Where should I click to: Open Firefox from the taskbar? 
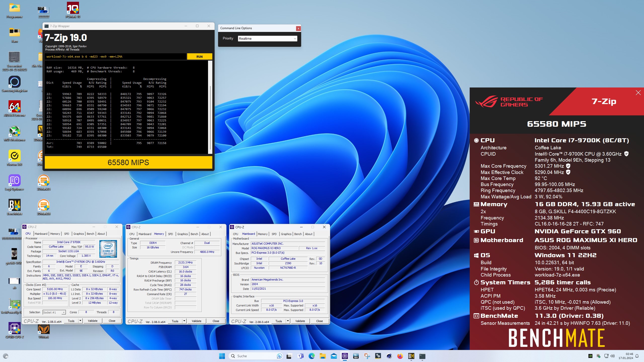pyautogui.click(x=400, y=356)
